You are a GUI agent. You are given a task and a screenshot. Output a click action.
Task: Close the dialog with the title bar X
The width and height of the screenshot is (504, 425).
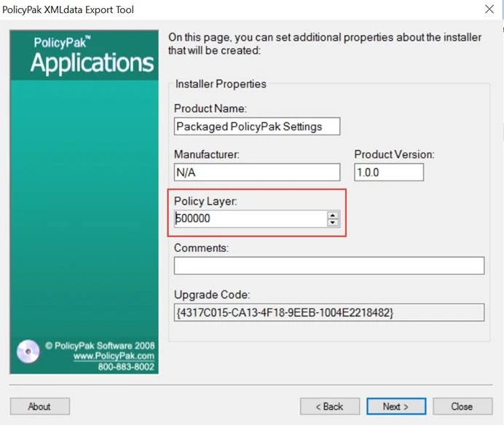(489, 10)
